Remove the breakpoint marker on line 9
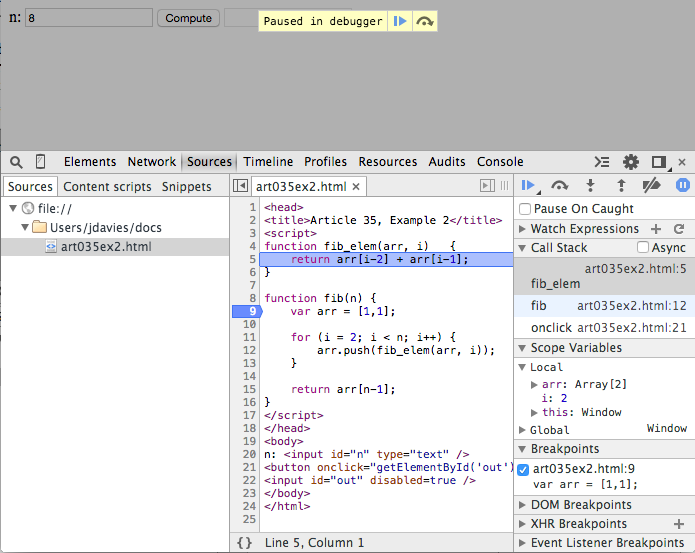This screenshot has height=553, width=695. tap(247, 312)
